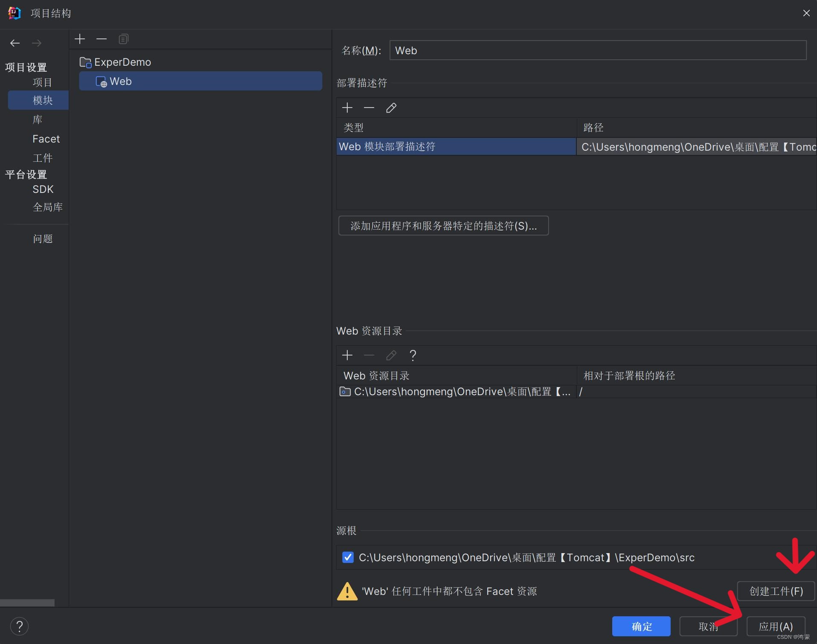The image size is (817, 644).
Task: Add a new module with plus icon
Action: 80,39
